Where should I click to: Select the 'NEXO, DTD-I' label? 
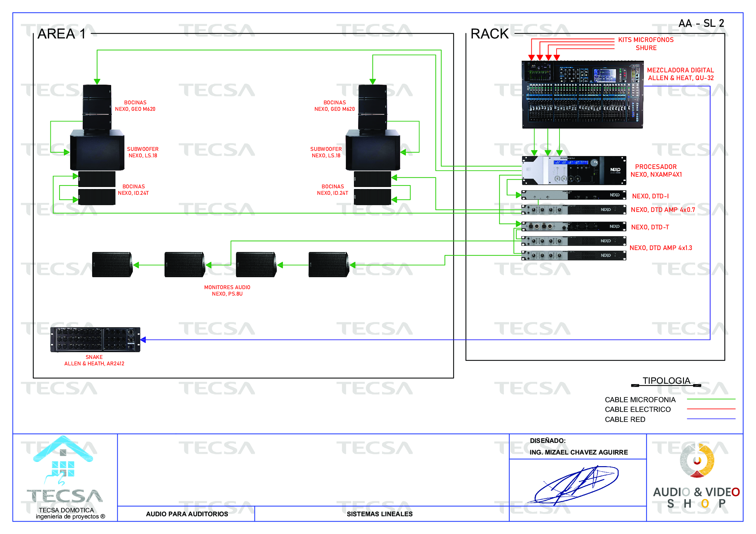650,196
